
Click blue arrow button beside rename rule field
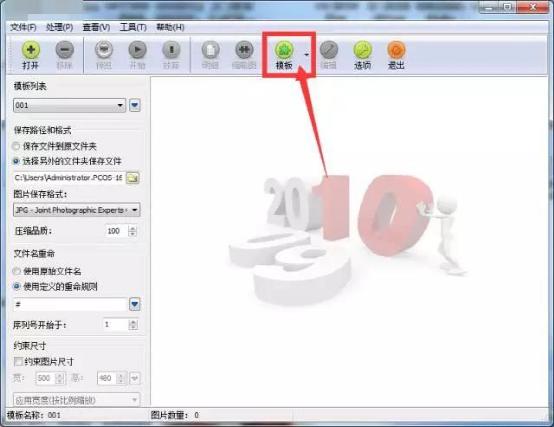coord(135,304)
